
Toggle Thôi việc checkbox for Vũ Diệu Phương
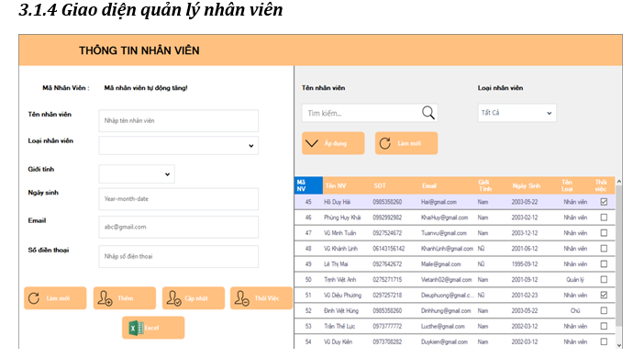click(604, 295)
